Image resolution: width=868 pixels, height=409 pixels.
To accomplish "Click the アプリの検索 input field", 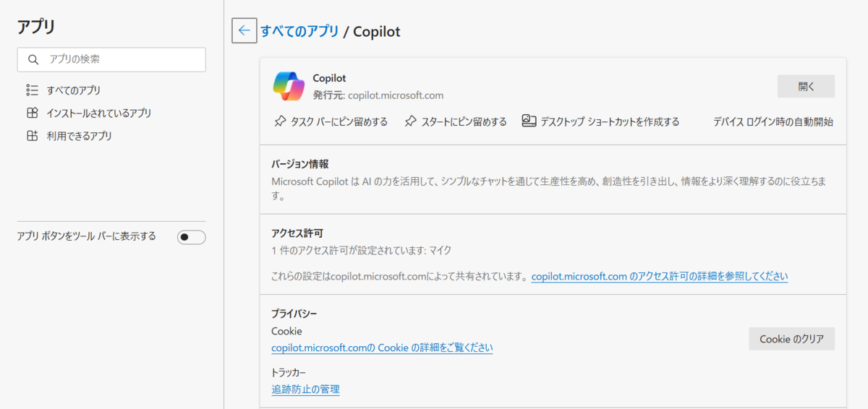I will (x=111, y=59).
